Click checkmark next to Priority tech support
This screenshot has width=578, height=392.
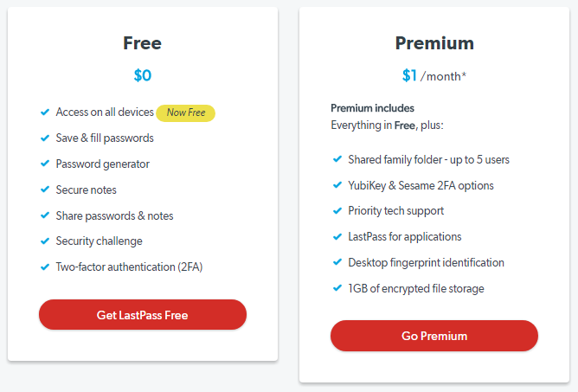337,210
